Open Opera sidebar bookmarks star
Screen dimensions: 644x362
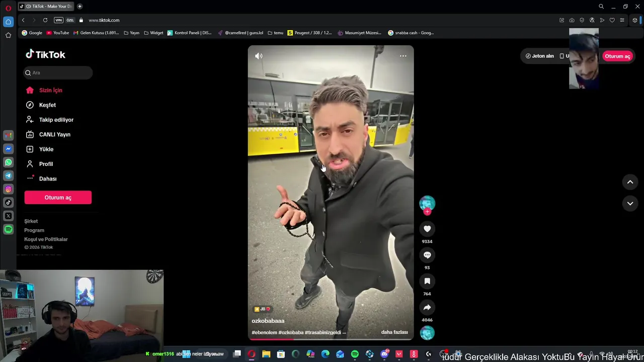[8, 35]
